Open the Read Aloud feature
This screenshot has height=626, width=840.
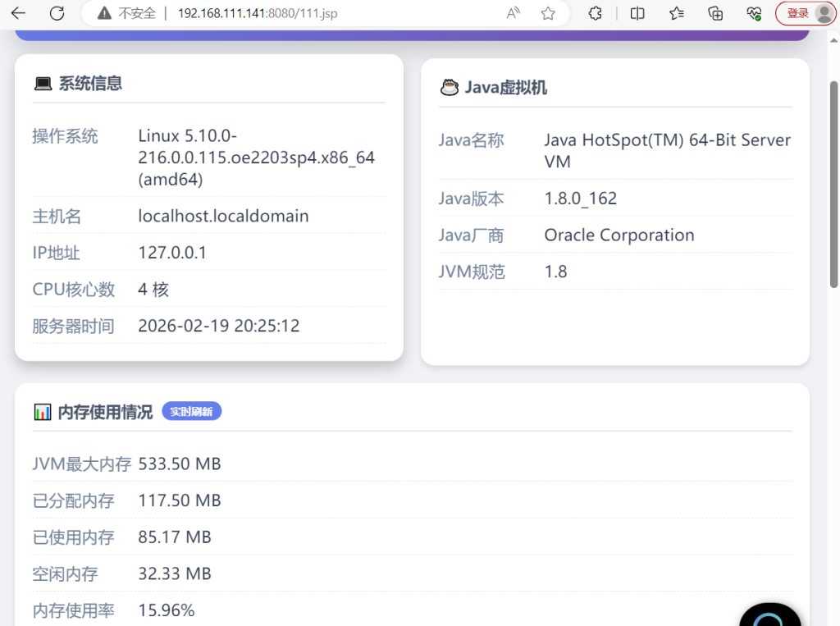514,13
